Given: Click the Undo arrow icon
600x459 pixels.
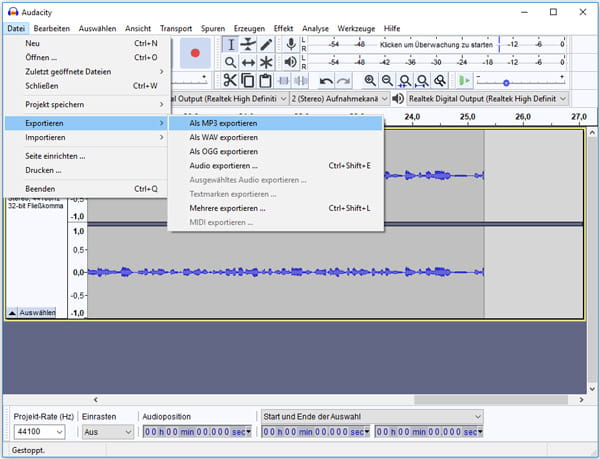Looking at the screenshot, I should (x=326, y=81).
